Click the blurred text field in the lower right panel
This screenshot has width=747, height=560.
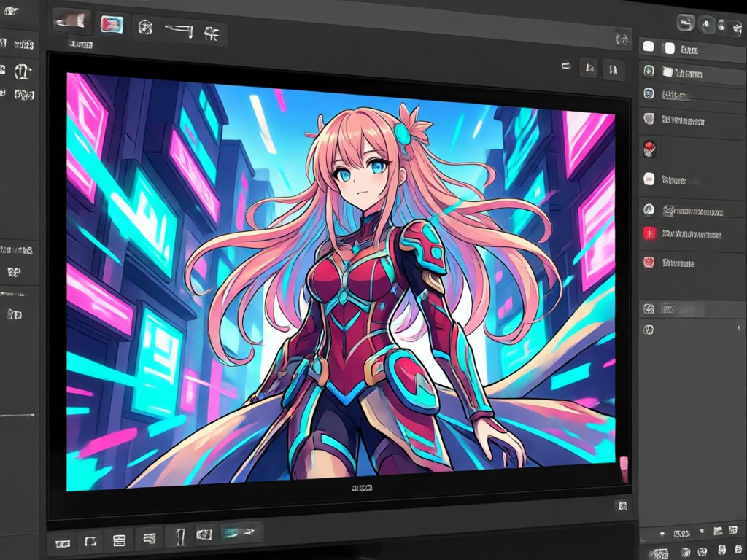tap(683, 310)
